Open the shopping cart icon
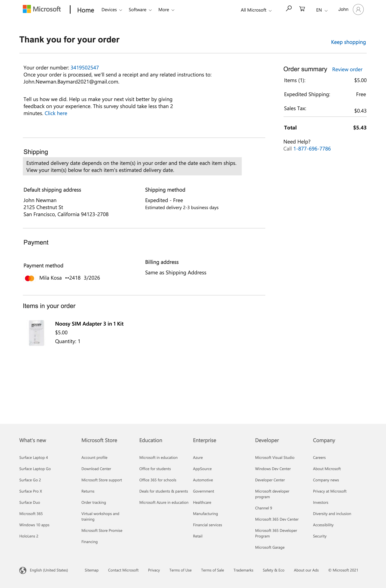Screen dimensions: 386x588 point(302,8)
